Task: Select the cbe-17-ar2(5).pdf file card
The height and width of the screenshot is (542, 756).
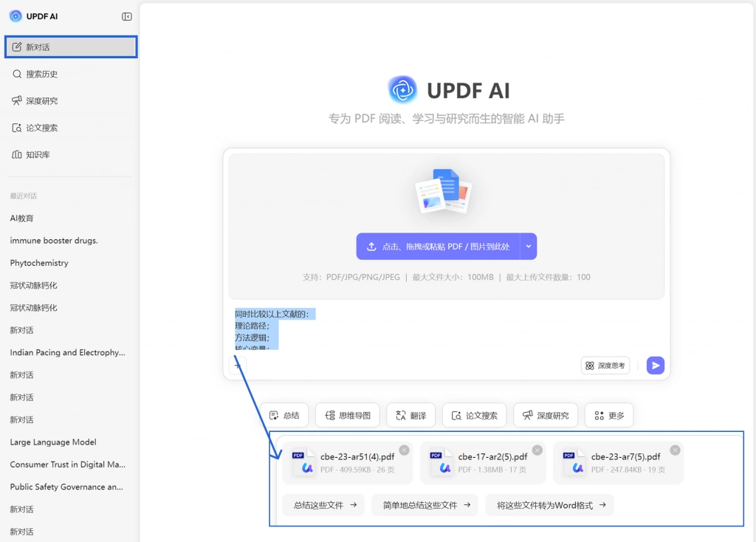Action: pos(483,462)
